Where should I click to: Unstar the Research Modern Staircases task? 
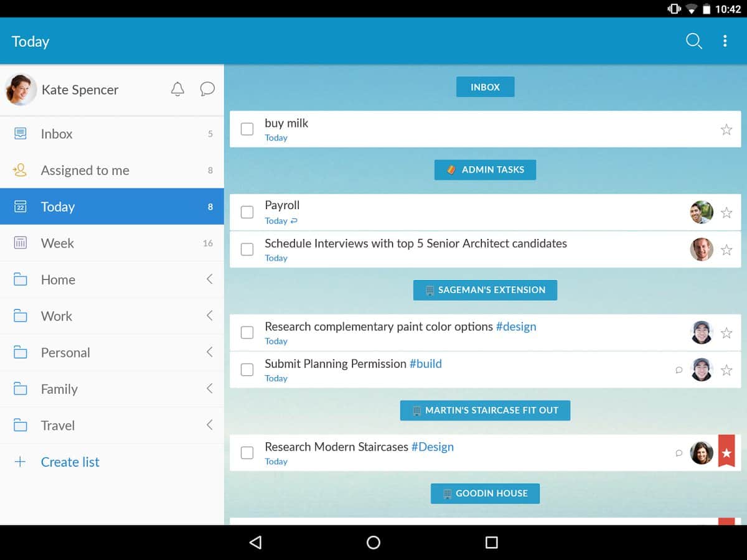[726, 452]
